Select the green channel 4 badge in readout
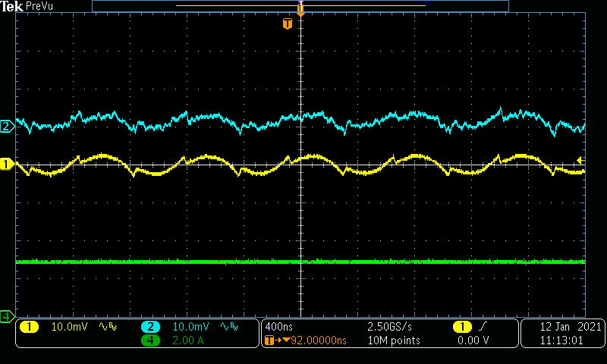607x364 pixels. 150,340
